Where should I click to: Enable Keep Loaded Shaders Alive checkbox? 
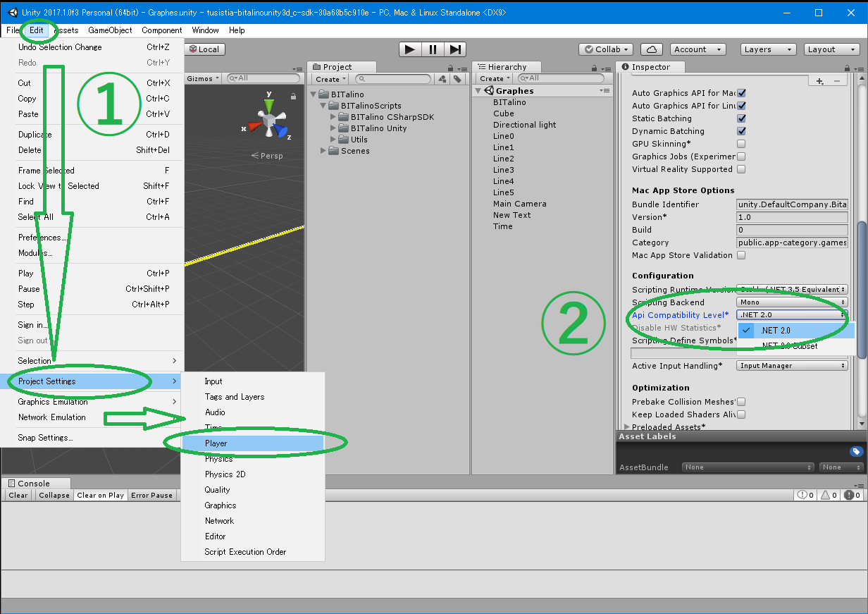click(x=741, y=415)
